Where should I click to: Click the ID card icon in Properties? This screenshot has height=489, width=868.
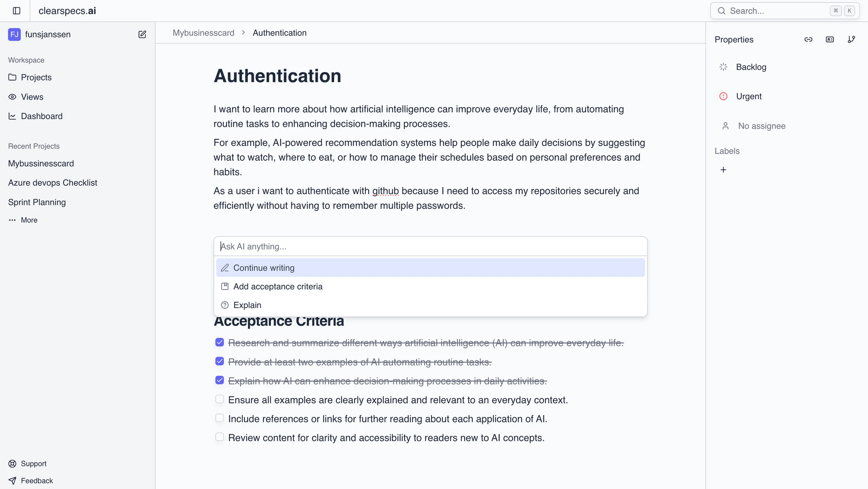point(830,40)
